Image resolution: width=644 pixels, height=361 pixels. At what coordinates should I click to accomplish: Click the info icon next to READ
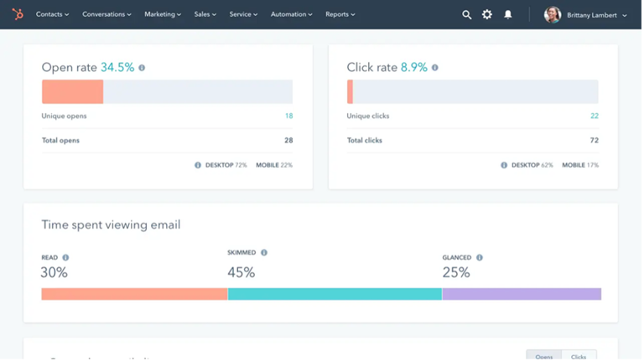point(65,258)
